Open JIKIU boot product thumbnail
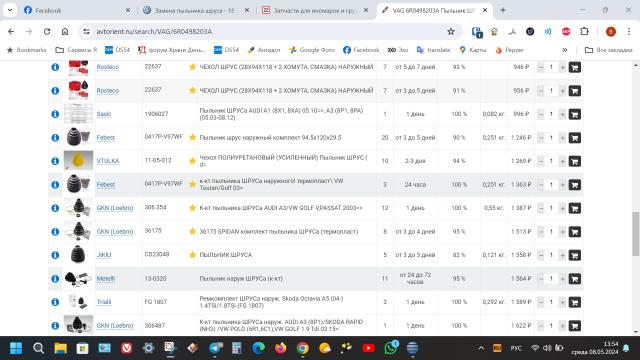 (x=78, y=255)
